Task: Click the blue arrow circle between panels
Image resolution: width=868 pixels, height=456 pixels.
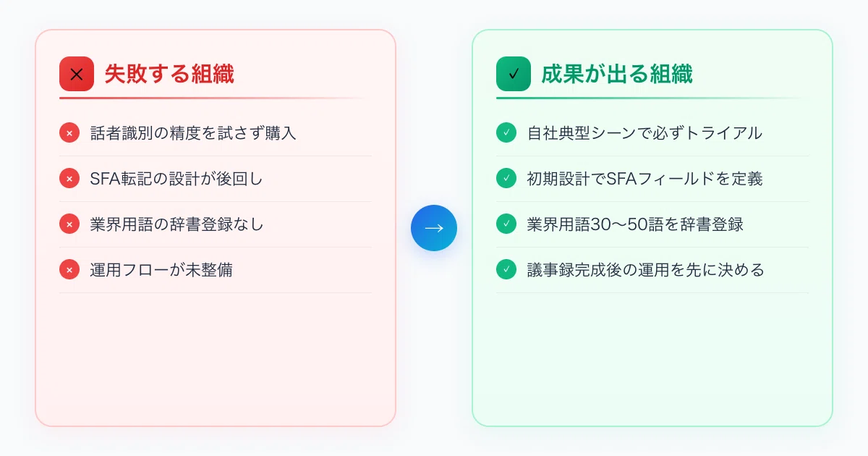Action: coord(434,228)
